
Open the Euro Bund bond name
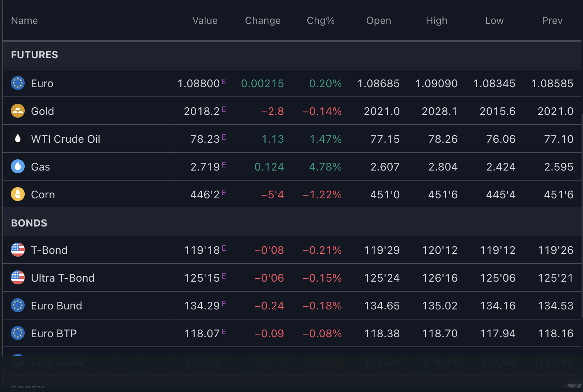pyautogui.click(x=56, y=306)
